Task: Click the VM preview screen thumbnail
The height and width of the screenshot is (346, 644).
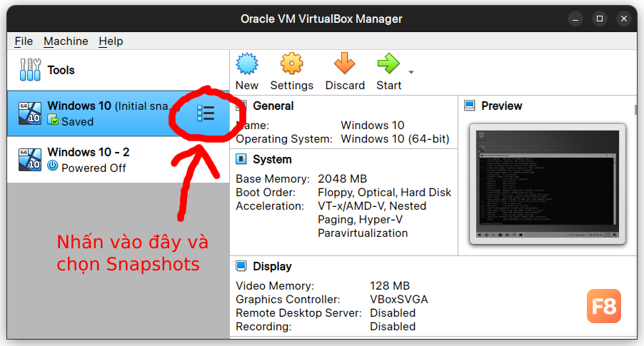Action: (x=548, y=184)
